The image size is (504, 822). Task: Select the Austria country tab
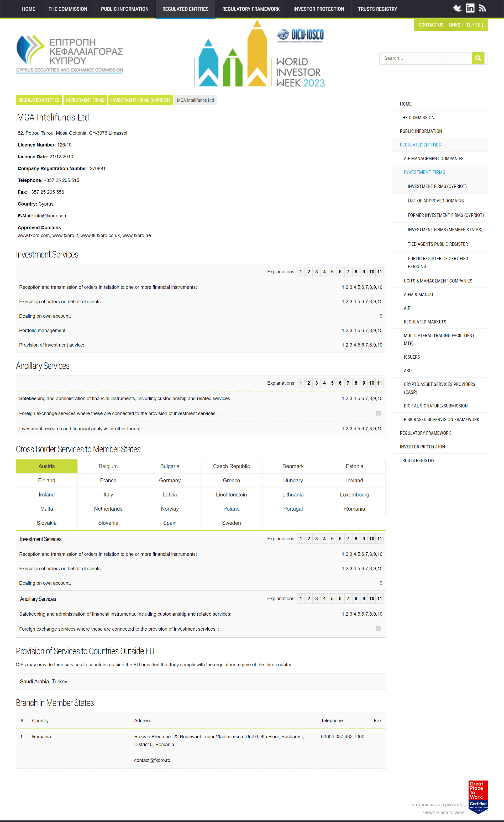coord(46,466)
